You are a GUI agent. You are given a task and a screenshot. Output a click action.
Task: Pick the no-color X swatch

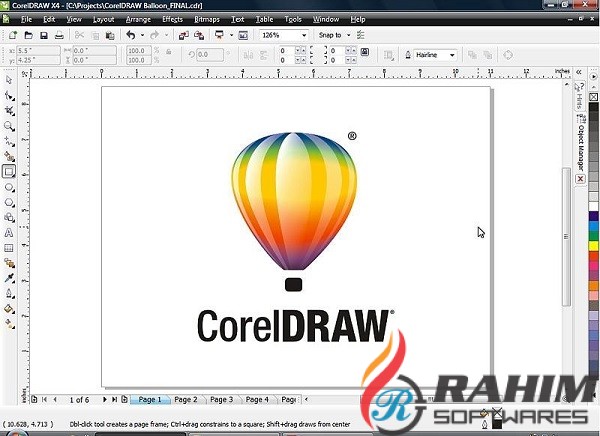(x=593, y=97)
